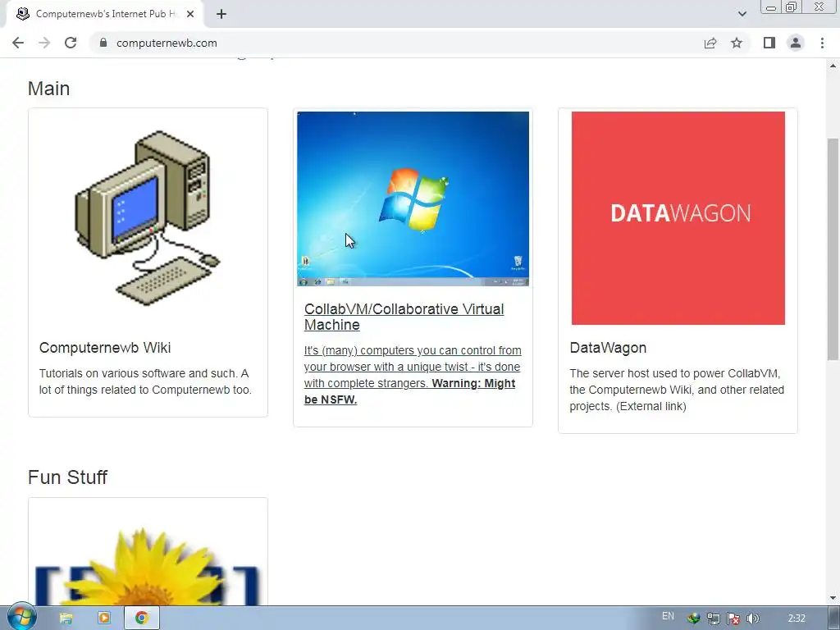Expand the tab search dropdown
The height and width of the screenshot is (630, 840).
[x=742, y=14]
